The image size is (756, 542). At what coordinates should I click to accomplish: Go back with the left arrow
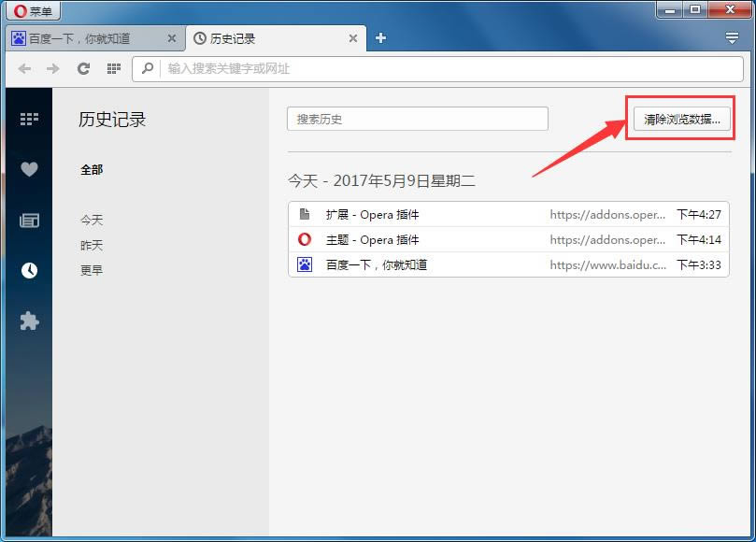tap(25, 68)
